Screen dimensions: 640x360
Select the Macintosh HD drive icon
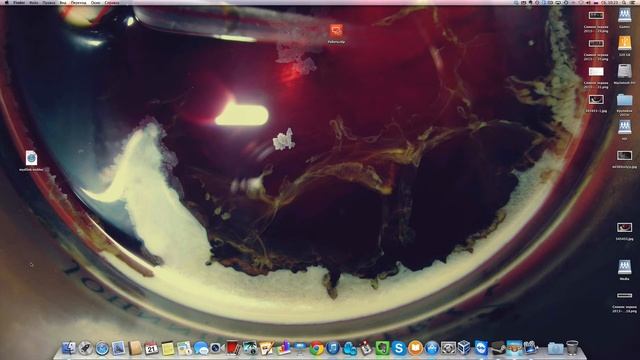(x=624, y=71)
